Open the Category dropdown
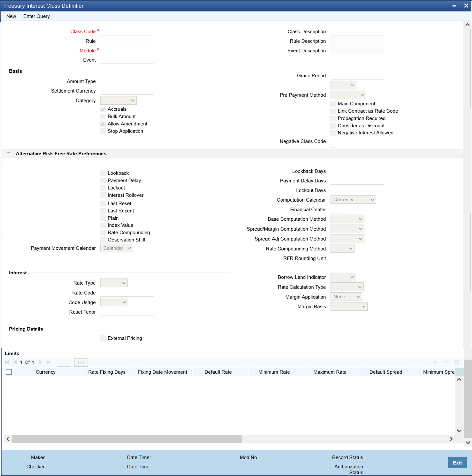The height and width of the screenshot is (476, 472). coord(118,101)
